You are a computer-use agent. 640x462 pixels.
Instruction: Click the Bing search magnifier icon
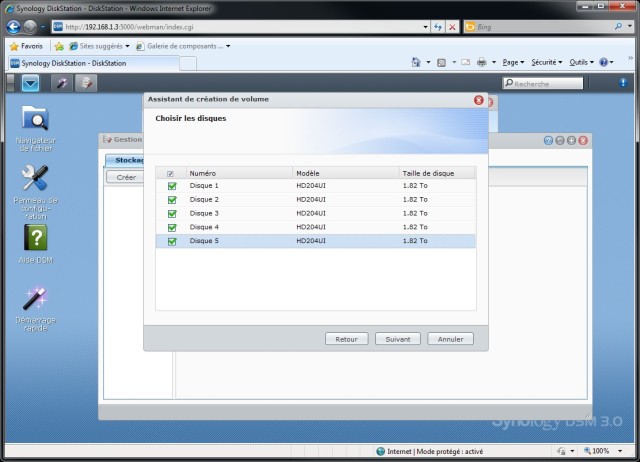[x=618, y=27]
